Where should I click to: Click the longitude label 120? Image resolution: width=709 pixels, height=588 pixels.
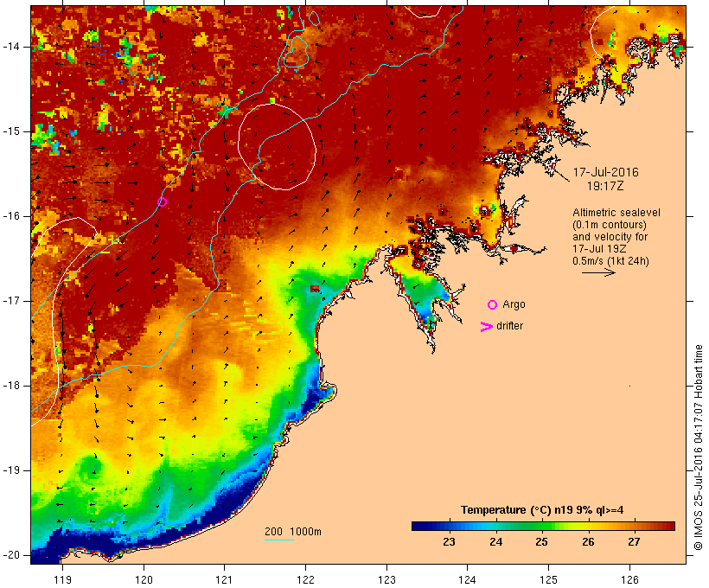tap(144, 579)
